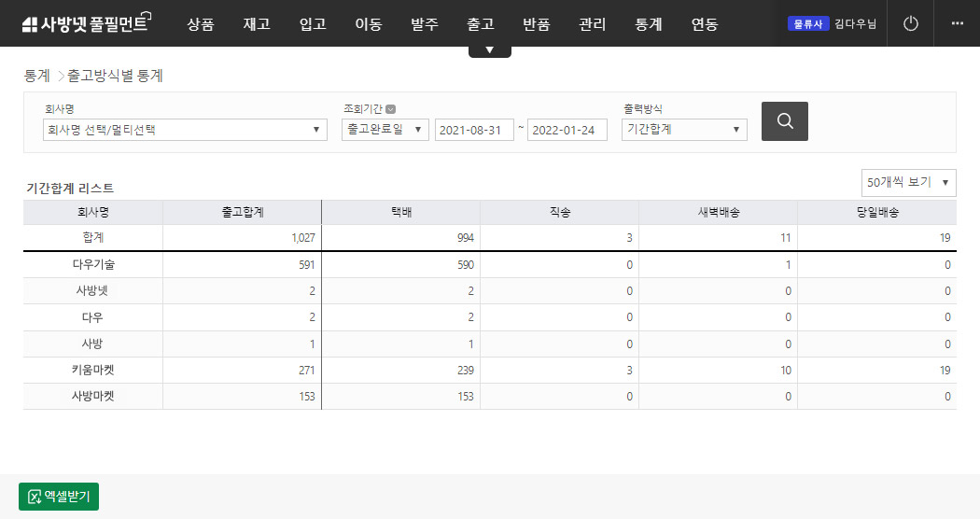Click the end date field 2022-01-24

(567, 130)
